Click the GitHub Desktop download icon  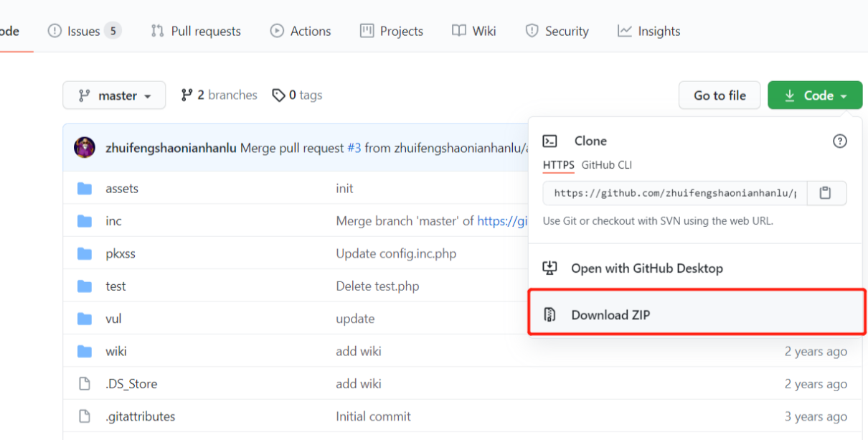(x=549, y=268)
